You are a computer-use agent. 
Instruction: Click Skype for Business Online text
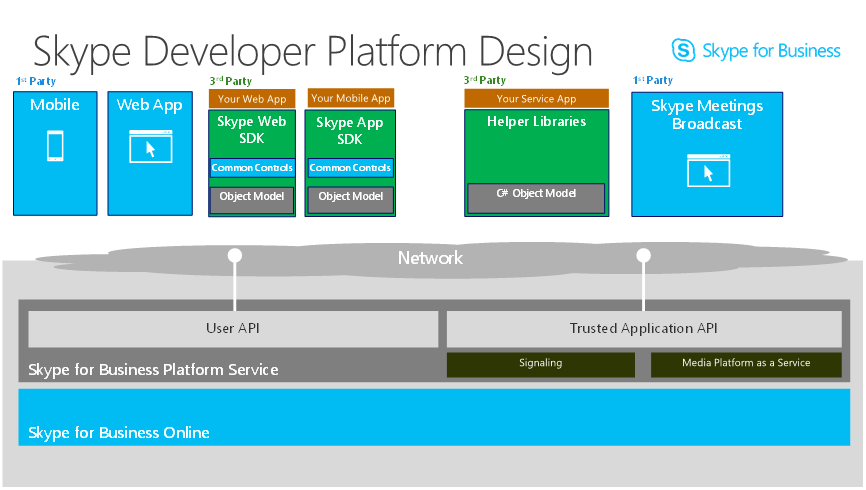point(119,433)
